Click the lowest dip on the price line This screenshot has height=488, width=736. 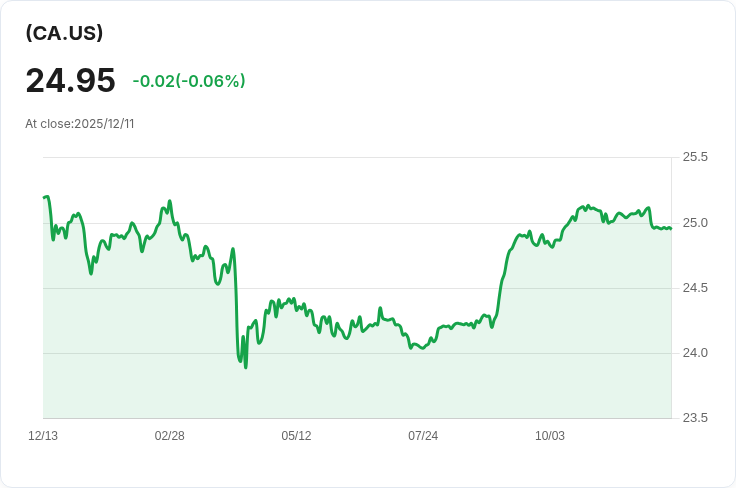245,366
